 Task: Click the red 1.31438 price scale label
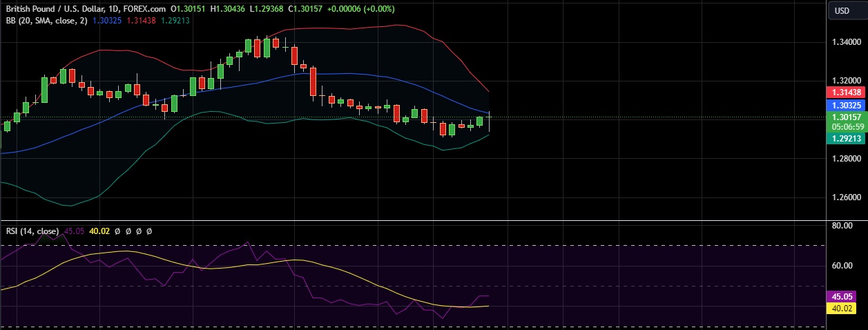pyautogui.click(x=845, y=93)
